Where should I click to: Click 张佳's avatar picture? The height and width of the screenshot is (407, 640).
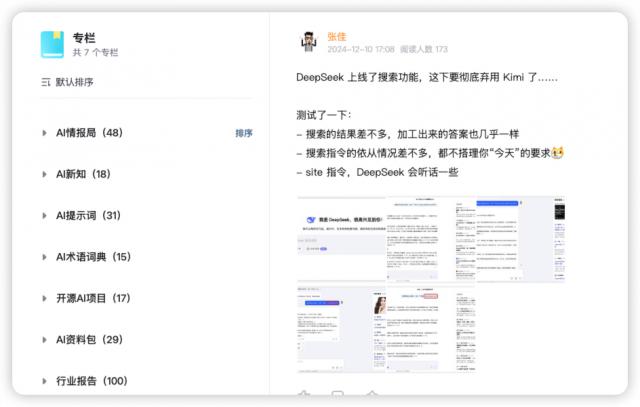coord(309,42)
